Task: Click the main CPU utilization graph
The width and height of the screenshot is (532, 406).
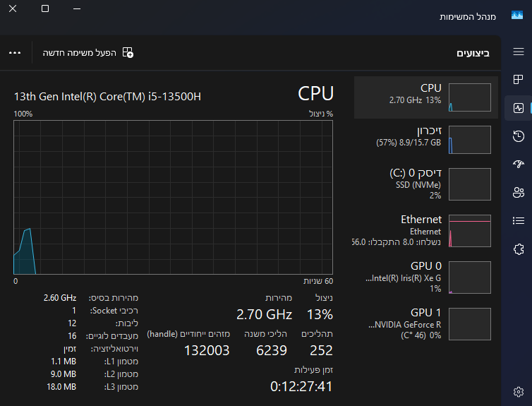Action: click(173, 197)
